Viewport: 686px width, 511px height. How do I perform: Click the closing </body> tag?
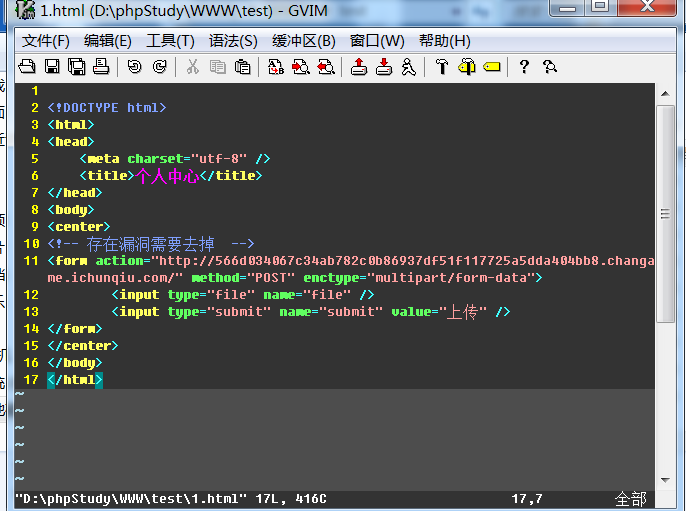75,363
